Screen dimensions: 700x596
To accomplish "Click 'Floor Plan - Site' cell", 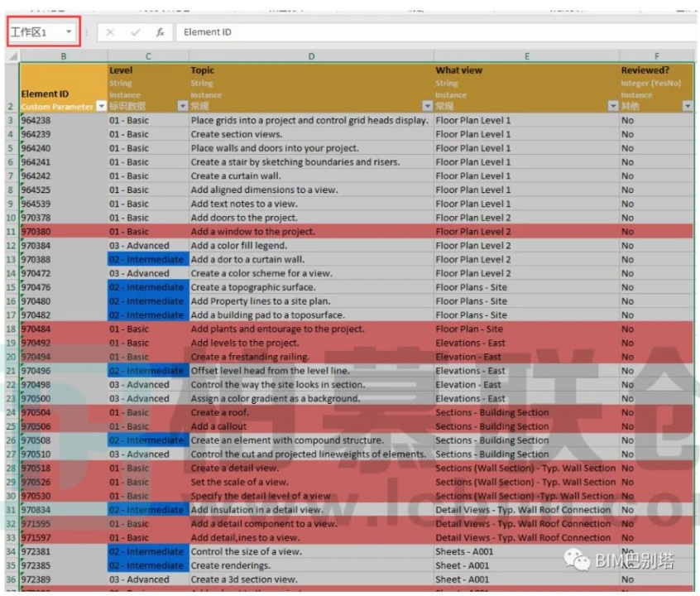I will [527, 329].
